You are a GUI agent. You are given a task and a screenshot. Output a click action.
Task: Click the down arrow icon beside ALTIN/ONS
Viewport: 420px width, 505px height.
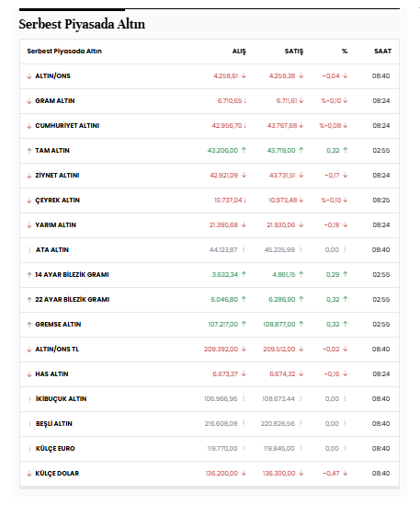[x=29, y=76]
